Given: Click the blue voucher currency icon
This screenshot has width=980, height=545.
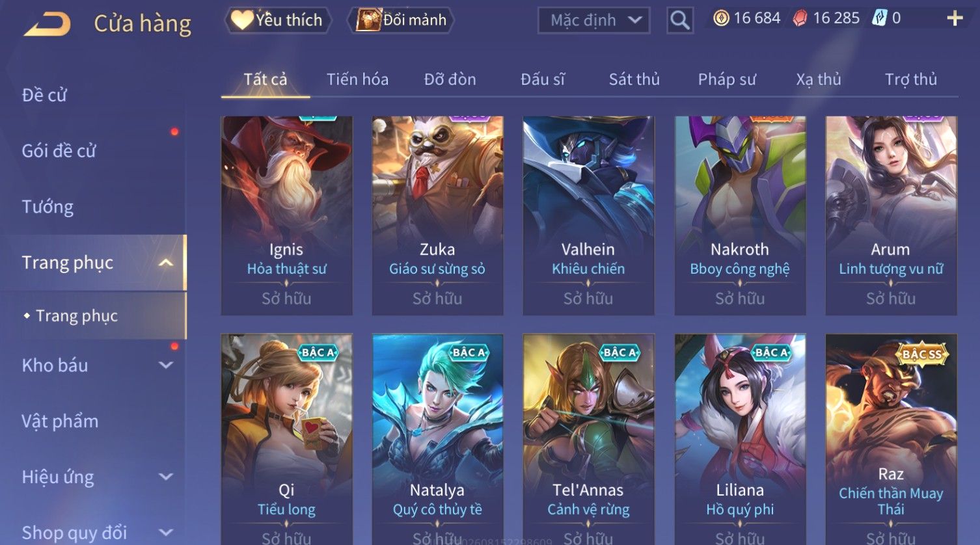Looking at the screenshot, I should click(880, 18).
